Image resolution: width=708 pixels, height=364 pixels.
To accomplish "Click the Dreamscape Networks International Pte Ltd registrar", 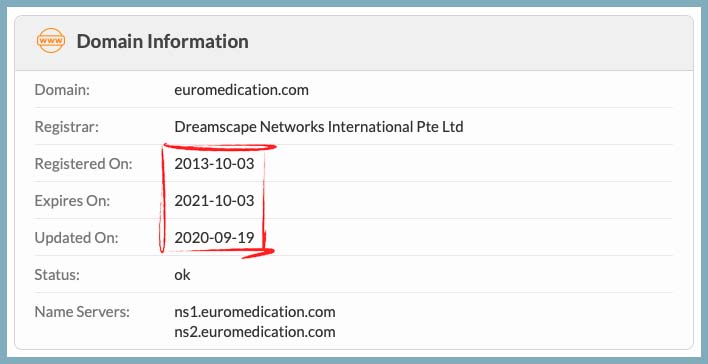I will tap(319, 127).
